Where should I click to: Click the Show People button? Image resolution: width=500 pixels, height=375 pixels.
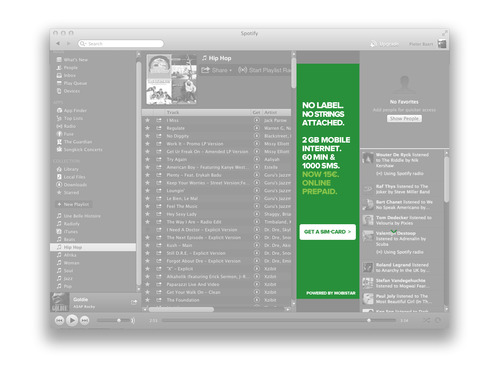(x=404, y=119)
